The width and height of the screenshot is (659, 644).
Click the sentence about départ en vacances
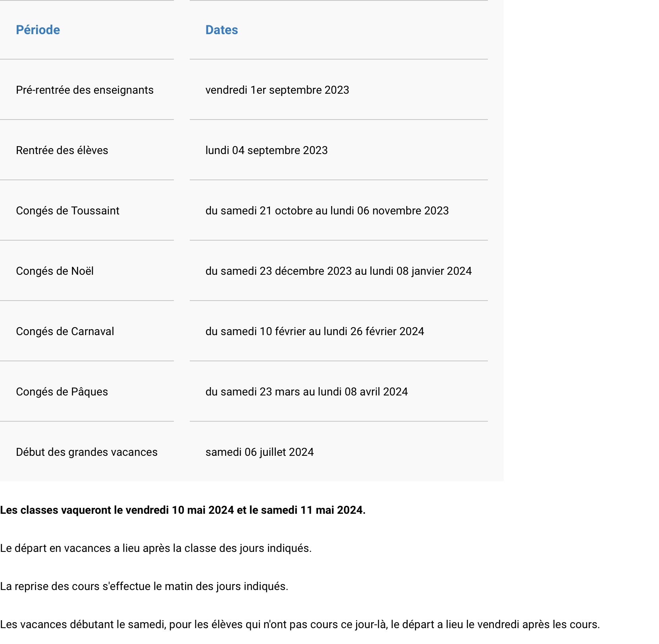click(x=156, y=548)
